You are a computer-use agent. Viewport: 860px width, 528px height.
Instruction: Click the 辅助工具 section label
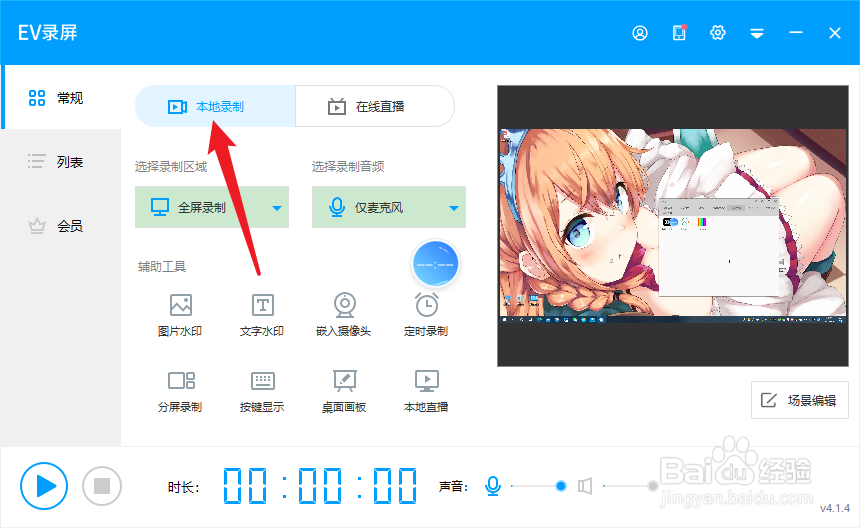coord(162,266)
